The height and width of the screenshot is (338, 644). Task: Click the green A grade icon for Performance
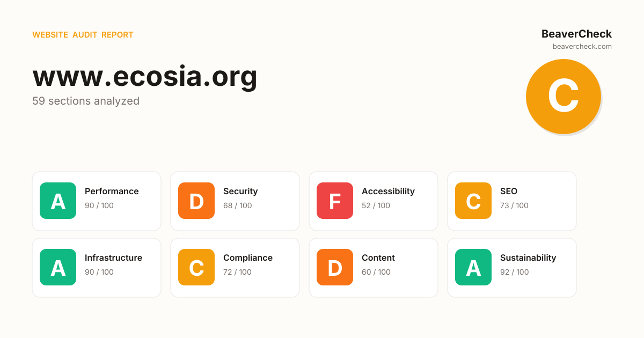point(58,201)
